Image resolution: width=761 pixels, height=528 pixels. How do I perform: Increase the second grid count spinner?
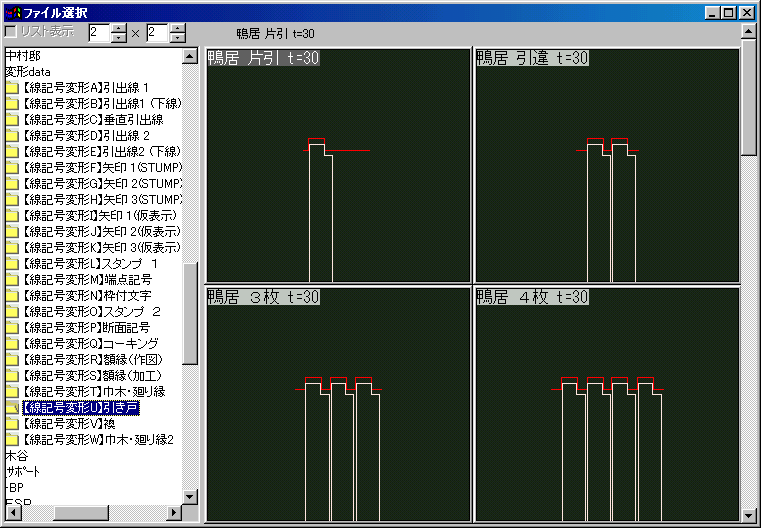tap(178, 29)
